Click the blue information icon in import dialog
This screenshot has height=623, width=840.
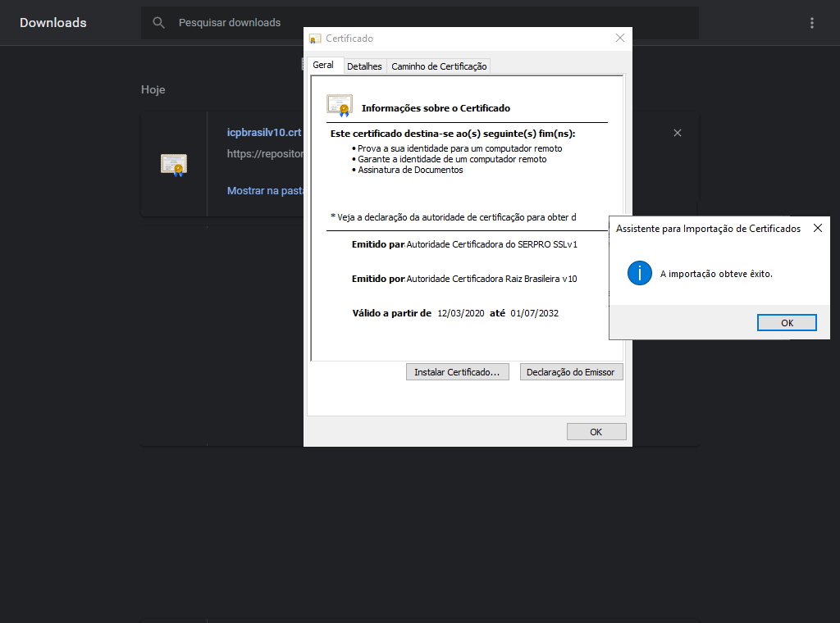[640, 274]
